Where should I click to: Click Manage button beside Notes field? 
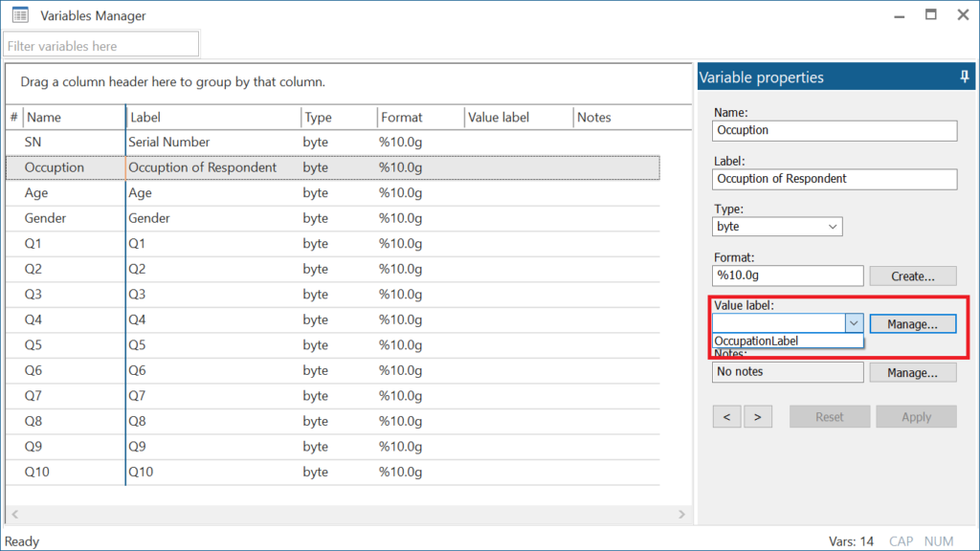[912, 372]
